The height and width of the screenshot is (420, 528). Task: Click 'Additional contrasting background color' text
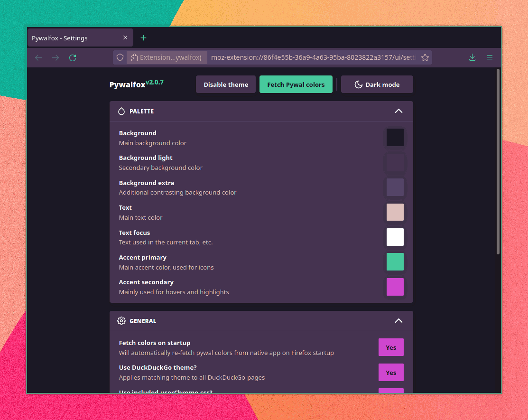pos(177,193)
